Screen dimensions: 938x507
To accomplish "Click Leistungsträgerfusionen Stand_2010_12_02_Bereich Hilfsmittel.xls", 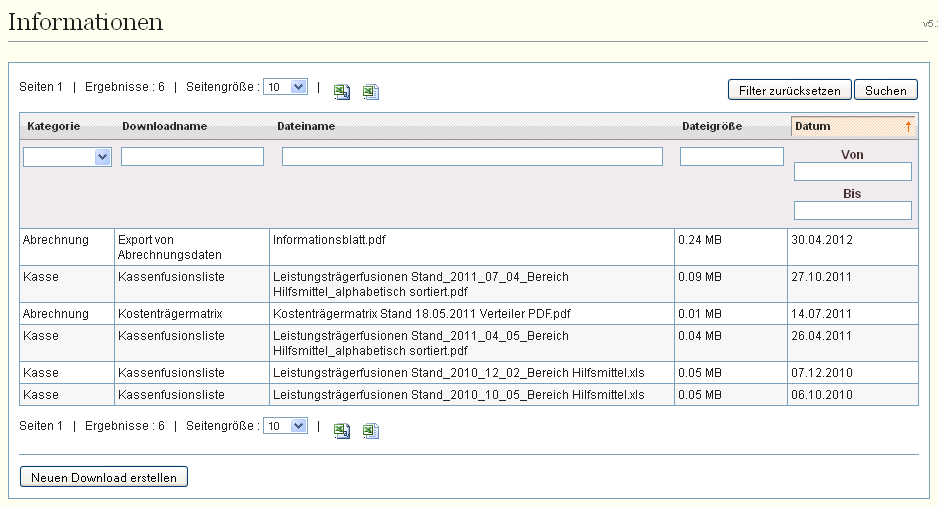I will [459, 373].
